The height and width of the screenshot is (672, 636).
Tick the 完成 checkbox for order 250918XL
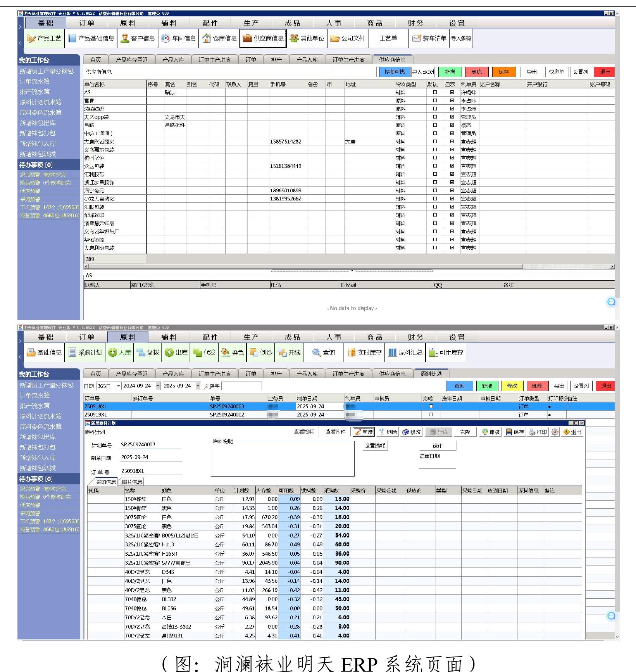pyautogui.click(x=431, y=406)
